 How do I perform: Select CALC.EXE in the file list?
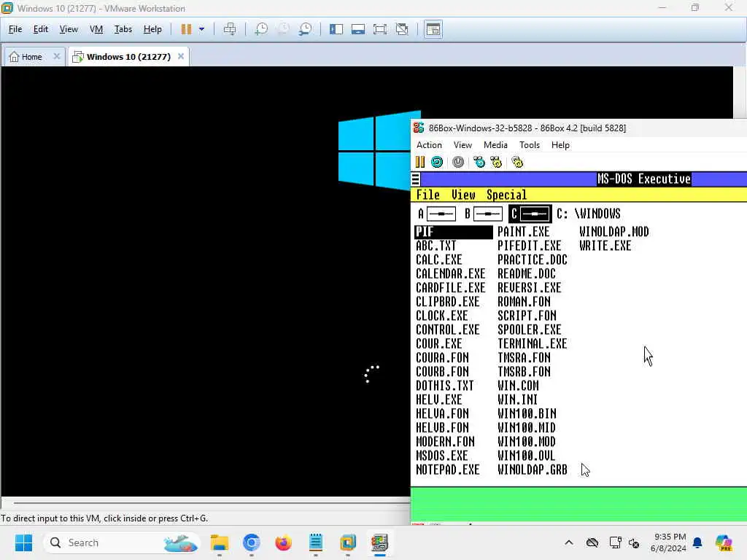[438, 260]
